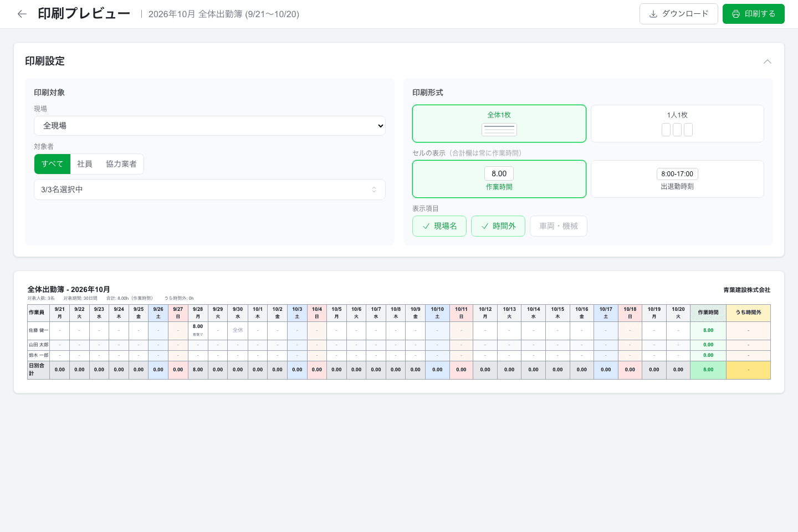
Task: Click the うち時間外 column header
Action: tap(749, 313)
